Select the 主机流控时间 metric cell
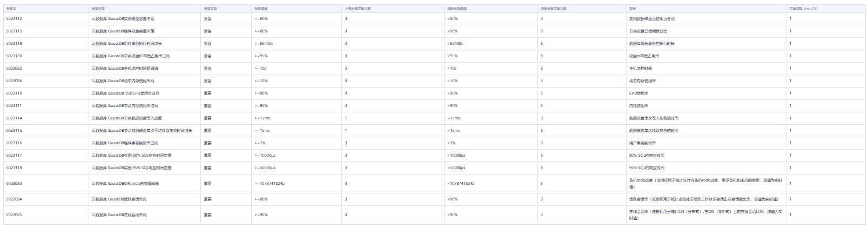The image size is (868, 228). (641, 68)
